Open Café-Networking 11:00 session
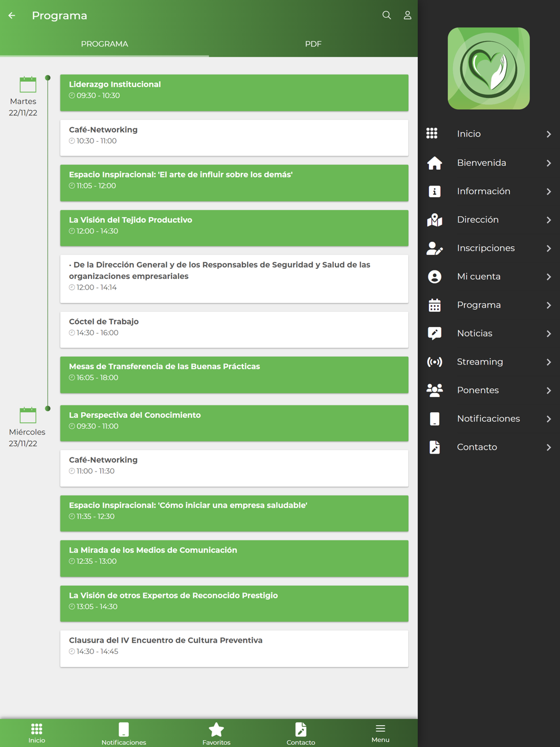The image size is (560, 747). click(234, 468)
